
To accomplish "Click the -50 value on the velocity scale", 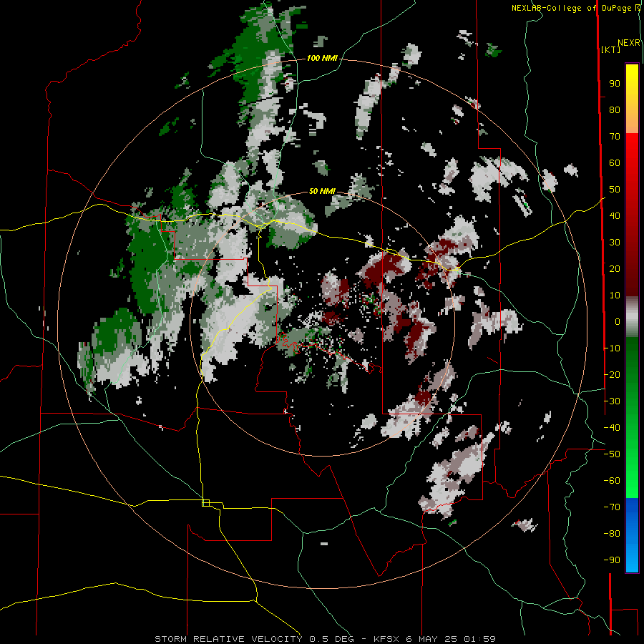I will click(612, 454).
